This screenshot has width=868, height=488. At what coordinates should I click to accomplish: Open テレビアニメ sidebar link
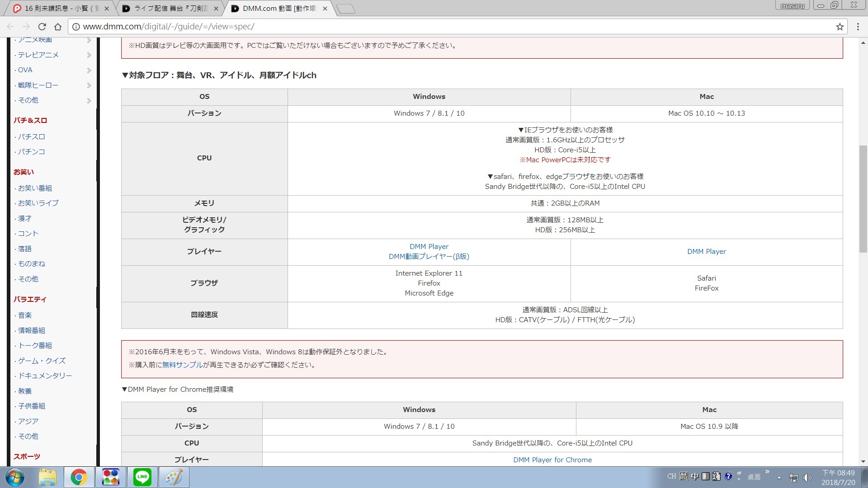(x=38, y=55)
